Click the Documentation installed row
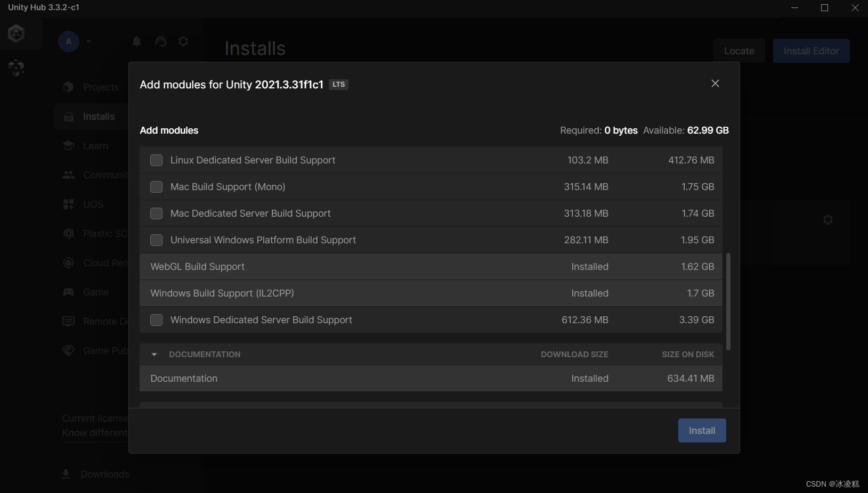The image size is (868, 493). tap(431, 379)
